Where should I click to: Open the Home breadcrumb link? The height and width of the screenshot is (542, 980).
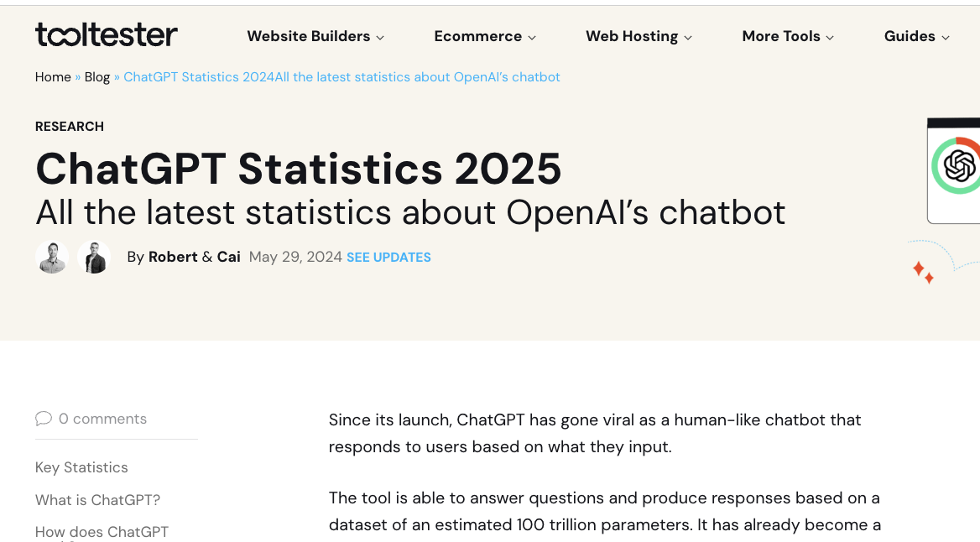pos(52,76)
